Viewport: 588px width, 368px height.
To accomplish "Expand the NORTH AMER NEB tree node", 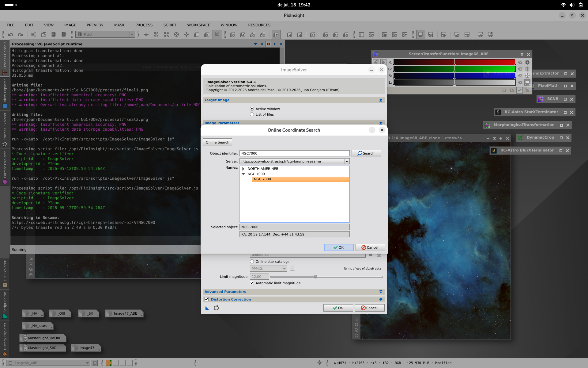I will (243, 169).
